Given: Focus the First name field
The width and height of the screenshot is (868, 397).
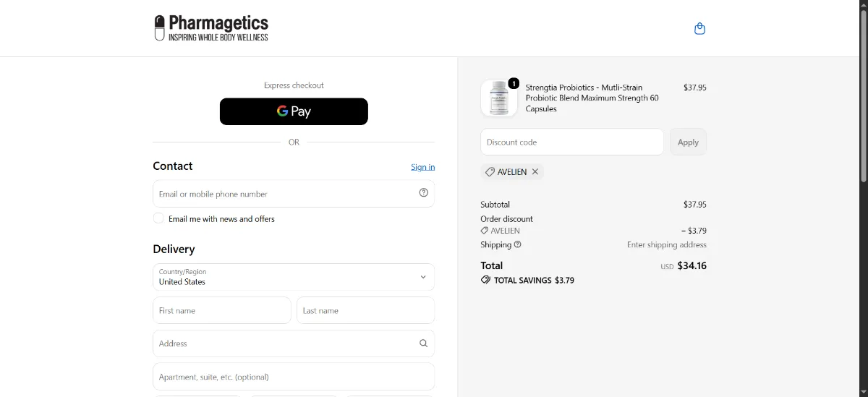Looking at the screenshot, I should [x=222, y=310].
